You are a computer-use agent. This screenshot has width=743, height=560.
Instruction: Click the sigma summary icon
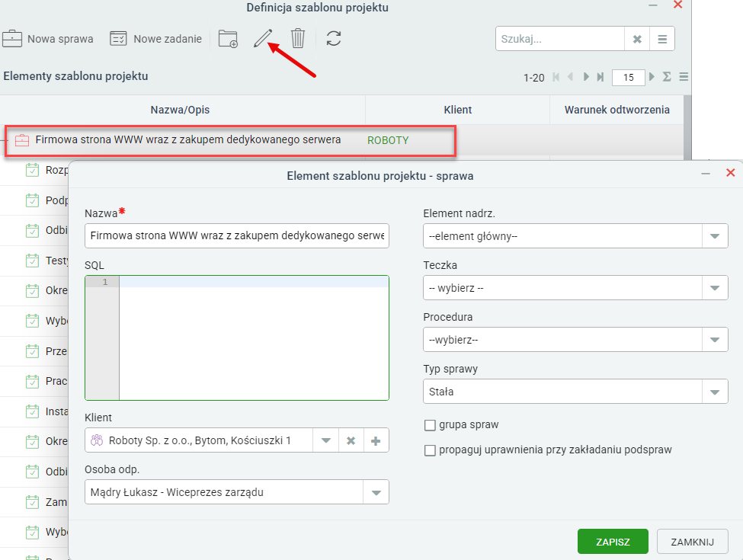pos(667,77)
